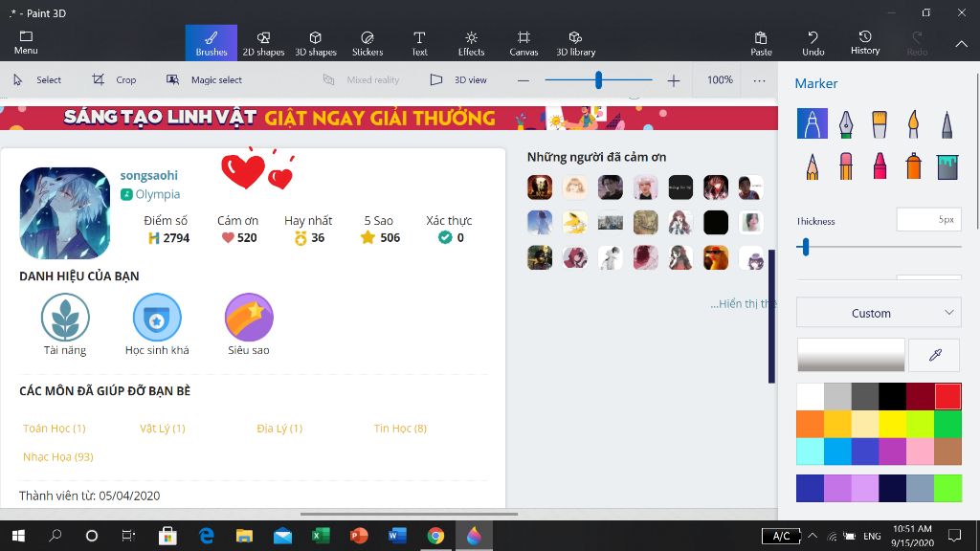
Task: Click the Thickness value field
Action: click(928, 220)
